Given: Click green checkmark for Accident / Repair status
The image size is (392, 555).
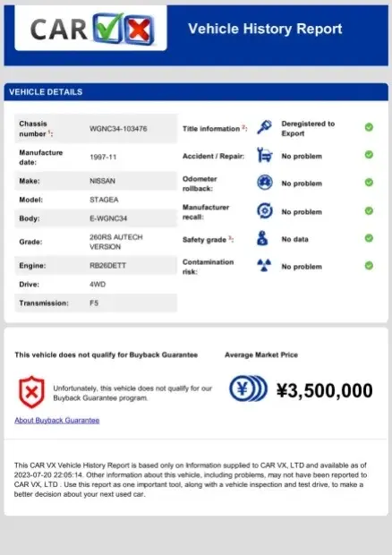Looking at the screenshot, I should [369, 155].
